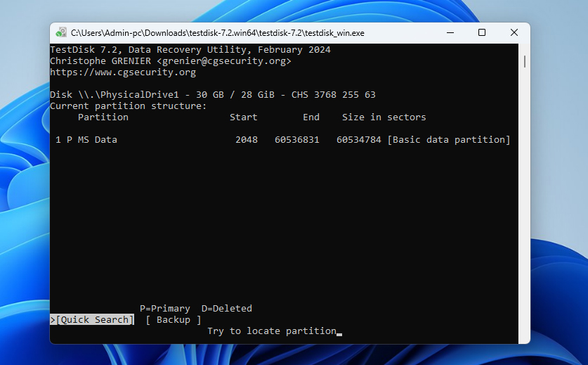The width and height of the screenshot is (588, 365).
Task: Maximize the TestDisk console window
Action: [482, 32]
